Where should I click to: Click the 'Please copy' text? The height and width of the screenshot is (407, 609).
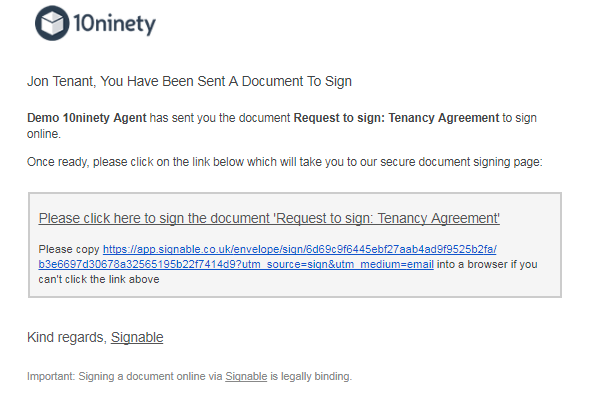68,249
